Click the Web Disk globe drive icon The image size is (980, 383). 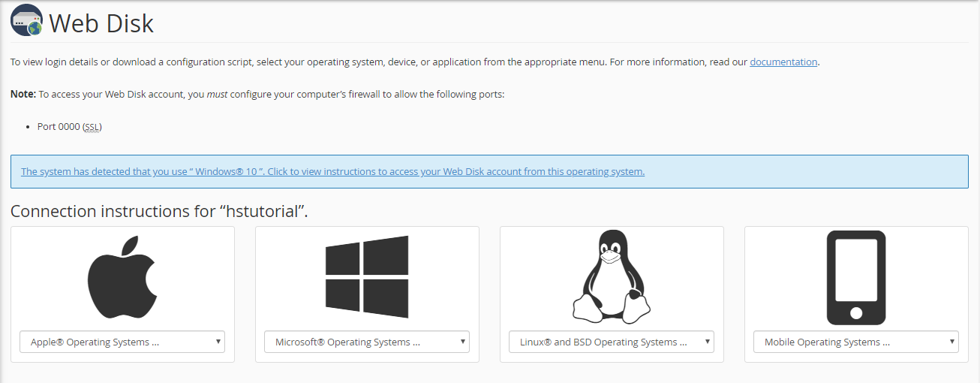click(x=26, y=20)
